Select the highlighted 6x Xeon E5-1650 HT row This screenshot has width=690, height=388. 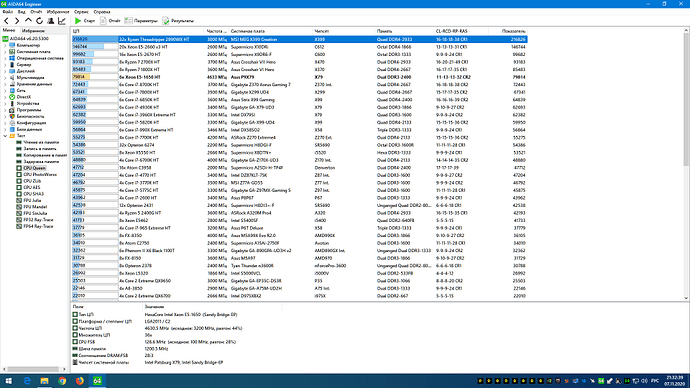[299, 77]
